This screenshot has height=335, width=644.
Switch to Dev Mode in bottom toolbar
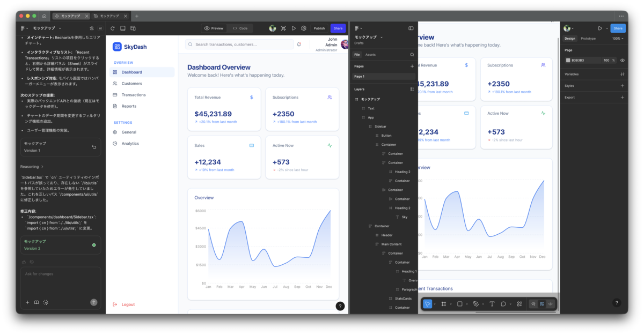550,304
